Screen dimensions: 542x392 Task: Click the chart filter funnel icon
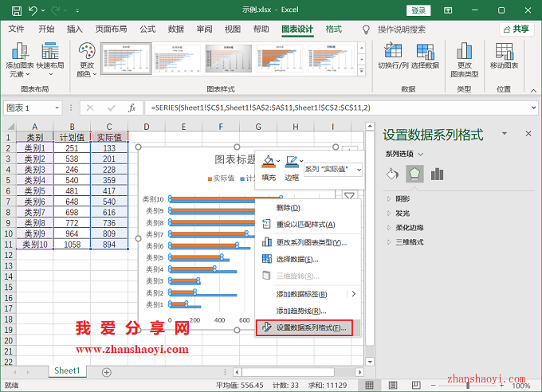coord(349,196)
